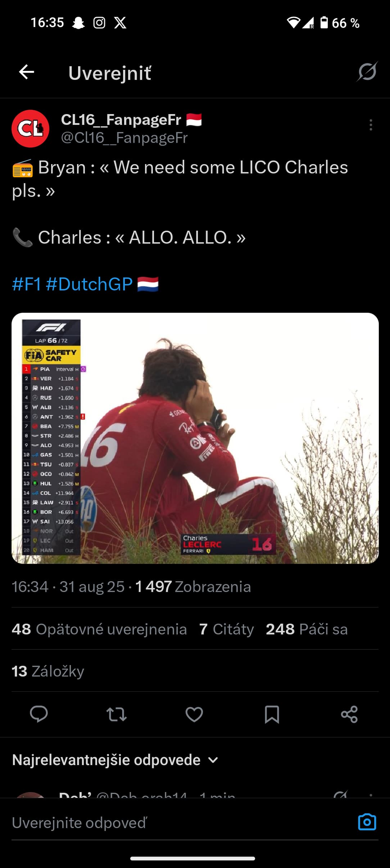
Task: Open the CL16_FanpageFr profile avatar
Action: click(x=30, y=128)
